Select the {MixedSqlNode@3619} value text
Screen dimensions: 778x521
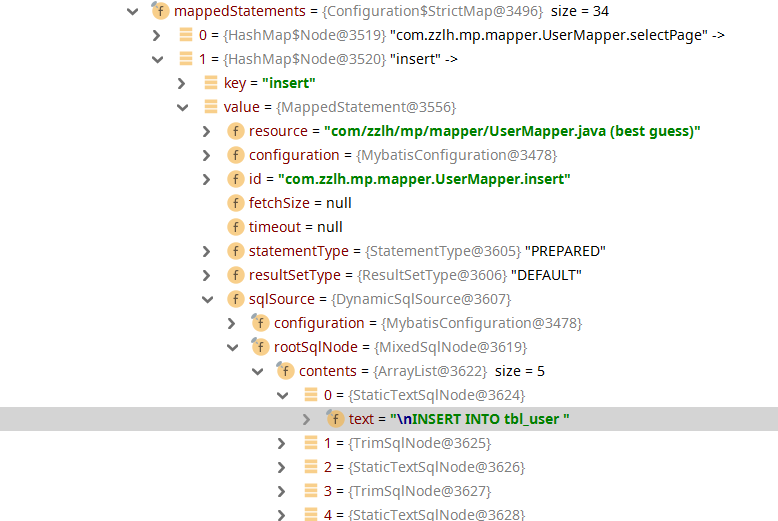(451, 347)
